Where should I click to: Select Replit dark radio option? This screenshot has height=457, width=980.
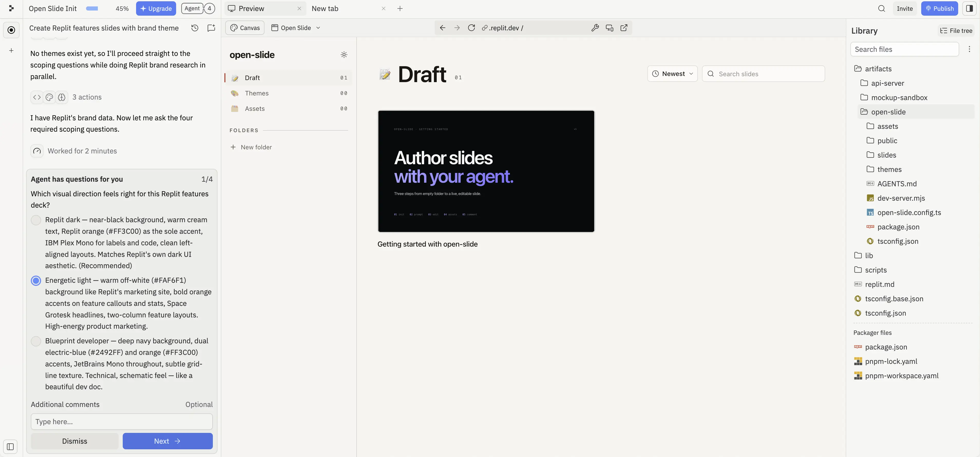pos(36,220)
